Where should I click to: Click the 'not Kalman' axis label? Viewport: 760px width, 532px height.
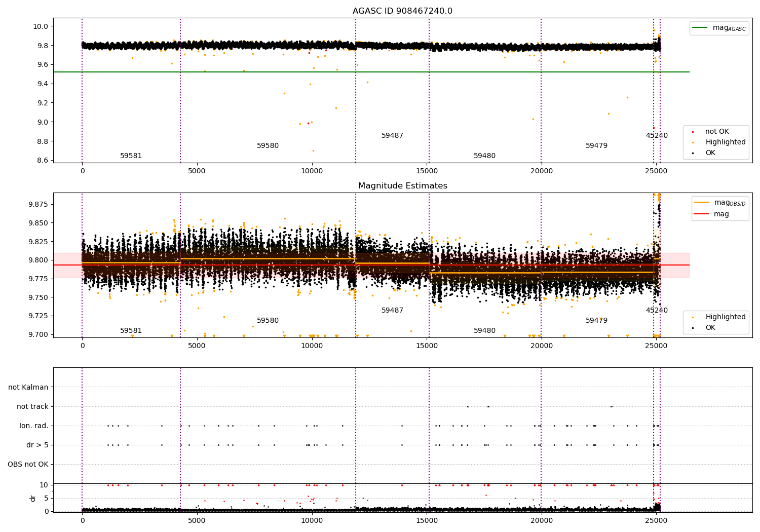28,388
